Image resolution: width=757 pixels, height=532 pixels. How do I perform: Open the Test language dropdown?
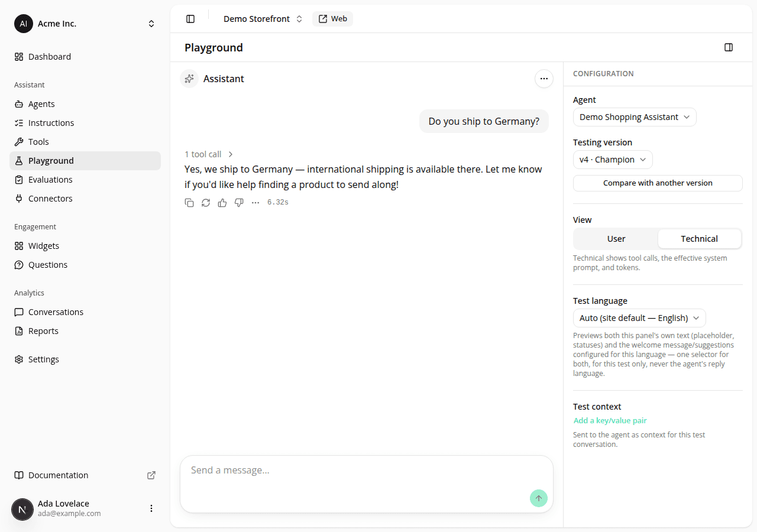(x=639, y=318)
